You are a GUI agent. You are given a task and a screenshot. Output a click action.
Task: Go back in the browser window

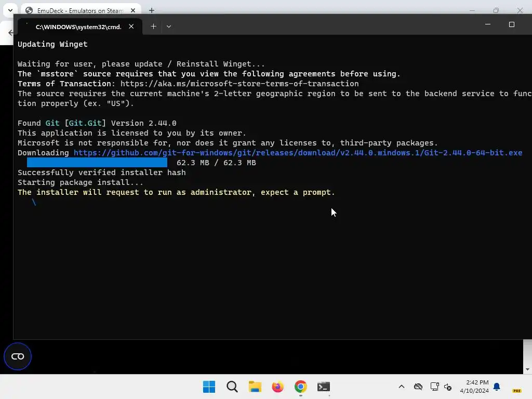click(x=10, y=33)
